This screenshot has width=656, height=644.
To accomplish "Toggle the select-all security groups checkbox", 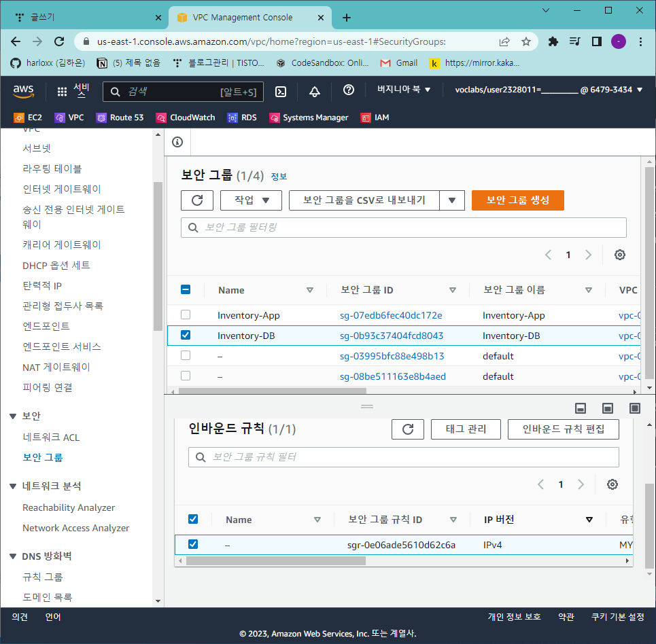I will 186,289.
